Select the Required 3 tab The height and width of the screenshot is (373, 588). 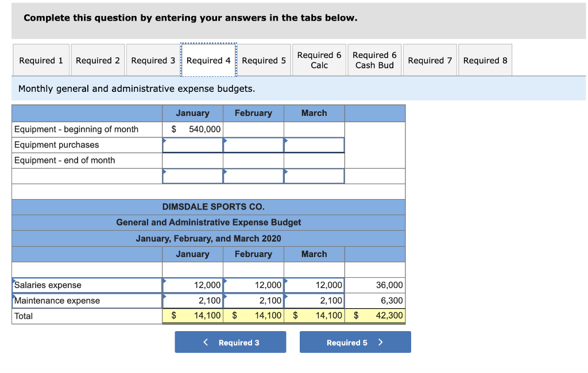point(153,60)
